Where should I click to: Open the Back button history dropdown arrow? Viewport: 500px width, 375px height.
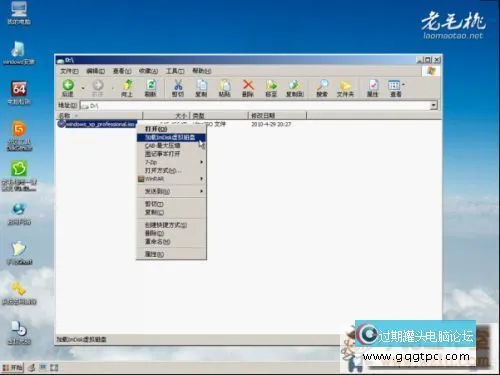coord(83,88)
